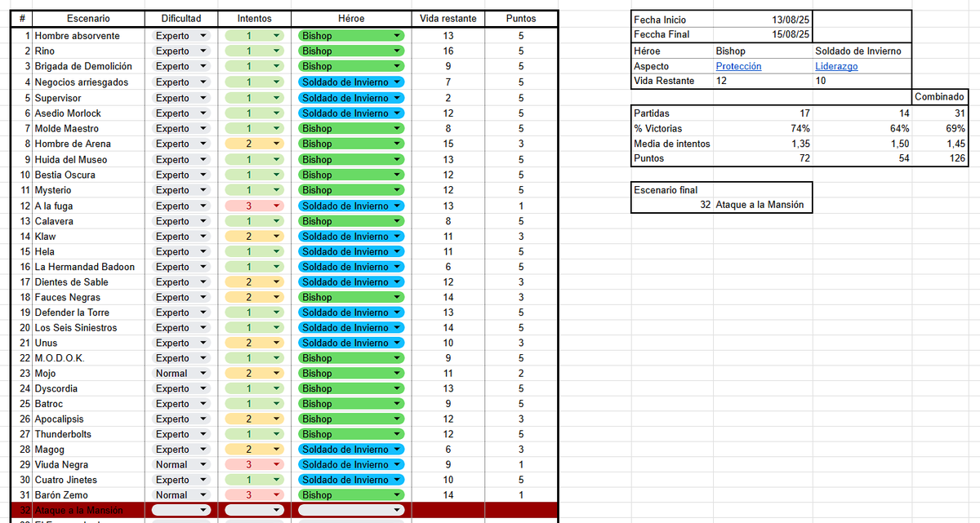Screen dimensions: 980x523
Task: Select the Puntos column header
Action: [521, 19]
